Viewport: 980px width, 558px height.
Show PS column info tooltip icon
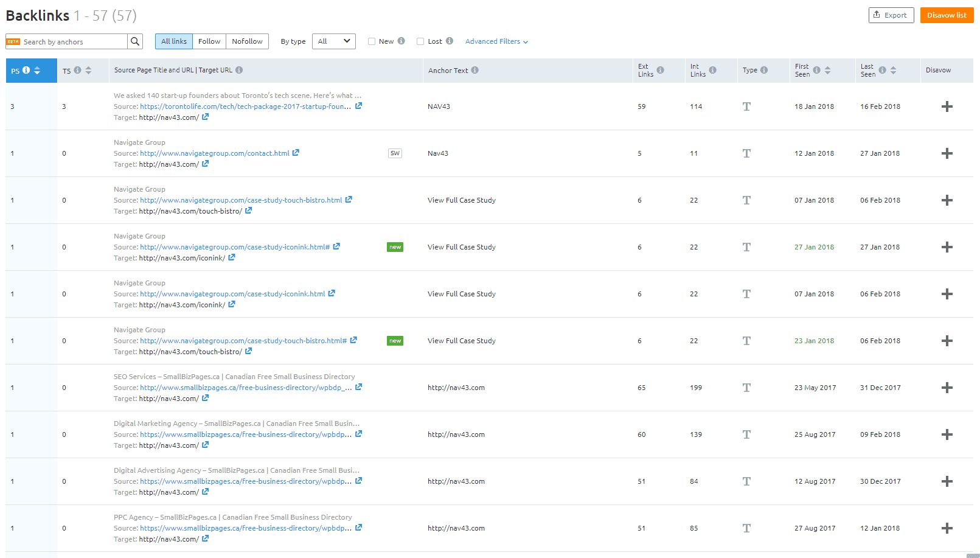coord(26,70)
